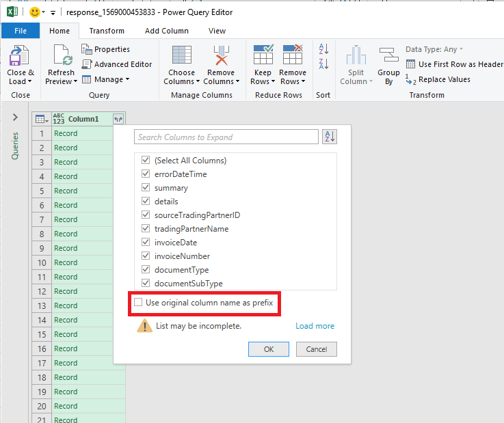Screen dimensions: 504x423
Task: Click Replace Values in Transform group
Action: (438, 79)
